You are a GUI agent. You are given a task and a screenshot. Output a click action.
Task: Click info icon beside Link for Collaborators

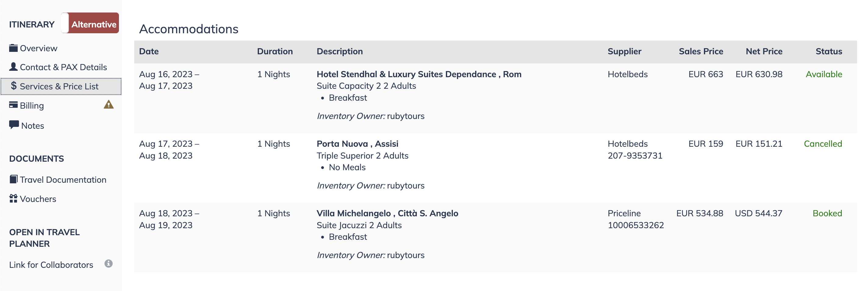pos(109,264)
